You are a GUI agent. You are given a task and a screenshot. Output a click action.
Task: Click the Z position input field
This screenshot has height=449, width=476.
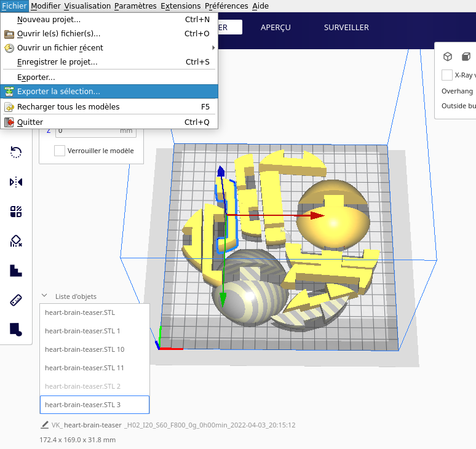(x=96, y=131)
